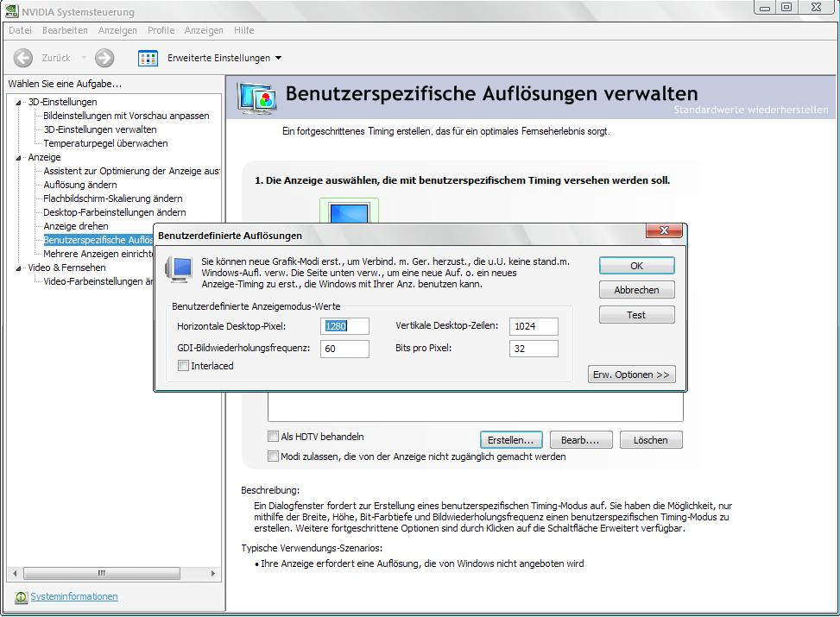The width and height of the screenshot is (840, 617).
Task: Expand Erw. Optionen >> button
Action: 632,375
